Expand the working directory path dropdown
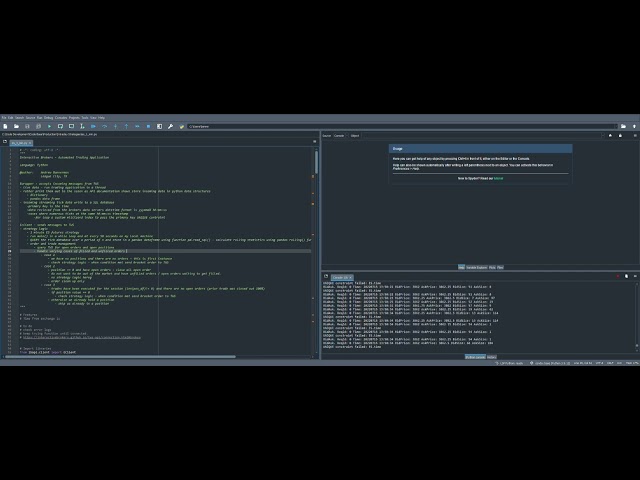The image size is (640, 480). point(616,127)
